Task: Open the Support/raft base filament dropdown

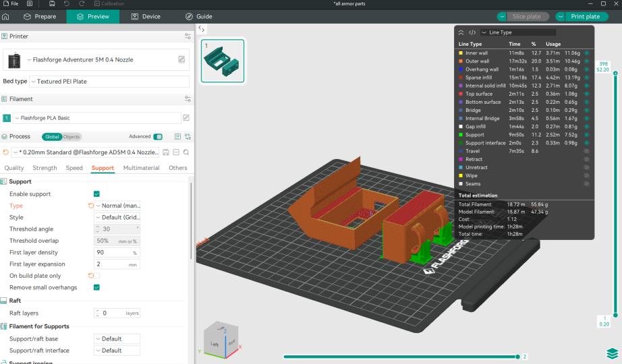Action: [117, 338]
